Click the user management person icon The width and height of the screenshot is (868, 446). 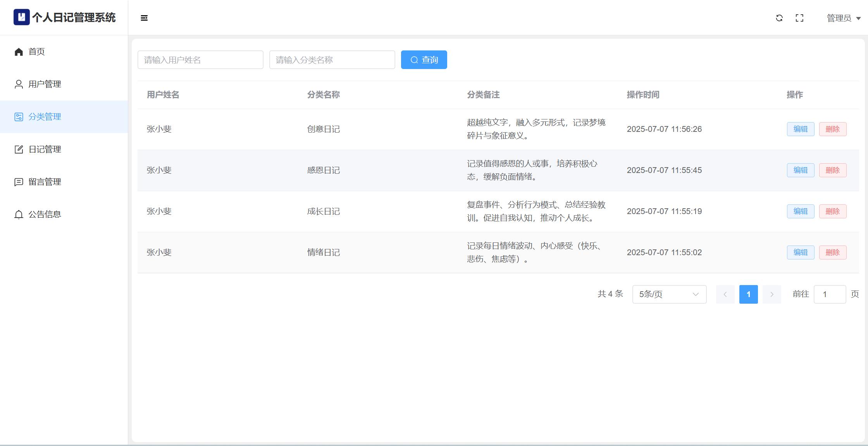(x=19, y=84)
